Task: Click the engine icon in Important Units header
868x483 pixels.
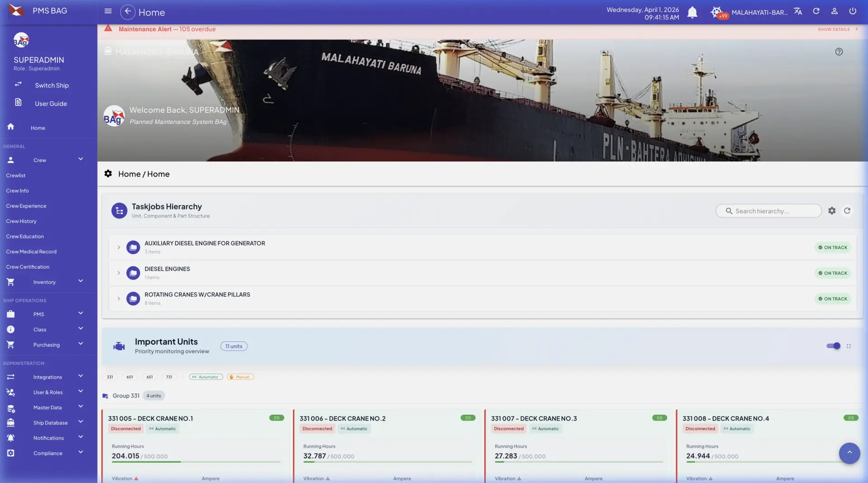Action: click(x=119, y=346)
